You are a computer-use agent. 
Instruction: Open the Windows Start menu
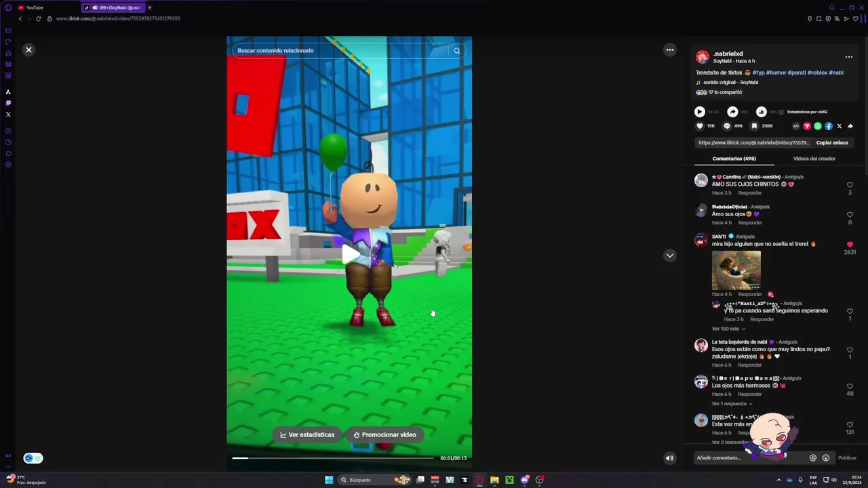point(329,480)
